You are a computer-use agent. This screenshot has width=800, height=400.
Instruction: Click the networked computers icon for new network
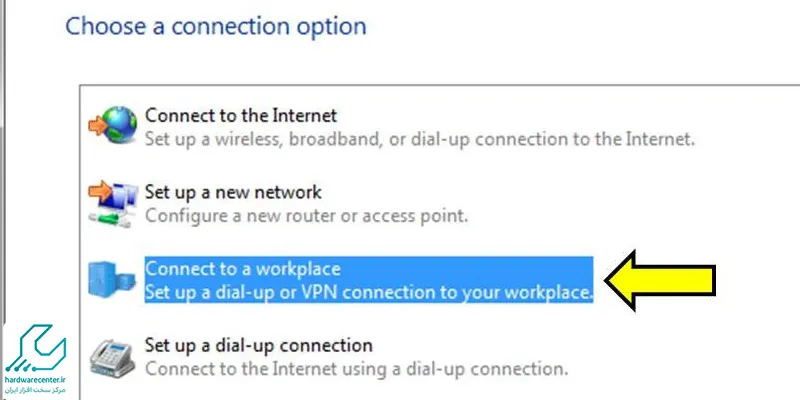click(113, 203)
